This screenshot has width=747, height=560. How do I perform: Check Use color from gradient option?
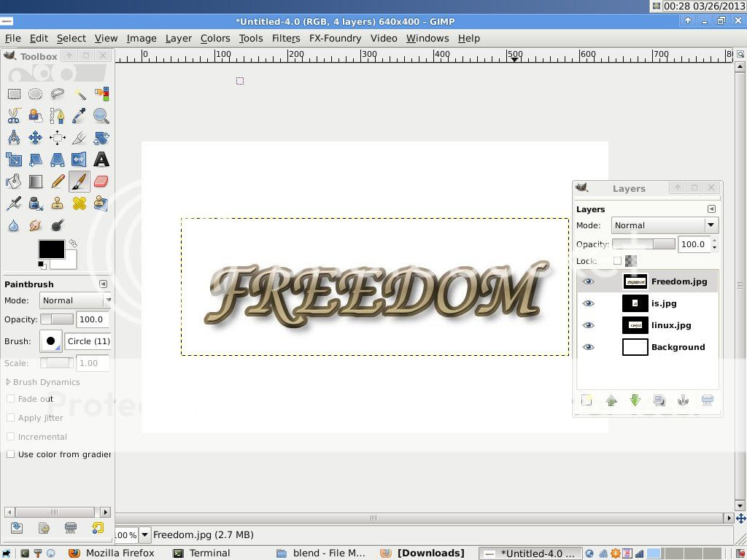click(x=11, y=454)
